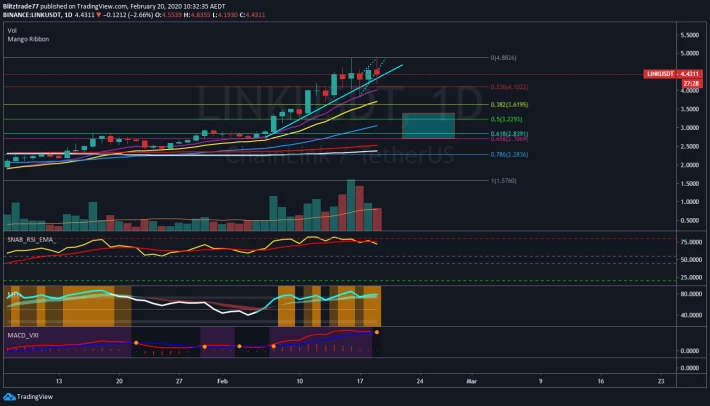
Task: Click the 24 date axis label
Action: tap(420, 381)
